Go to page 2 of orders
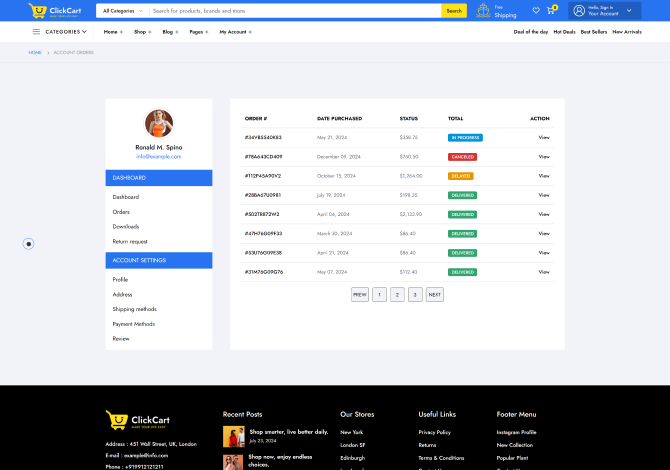 coord(397,294)
